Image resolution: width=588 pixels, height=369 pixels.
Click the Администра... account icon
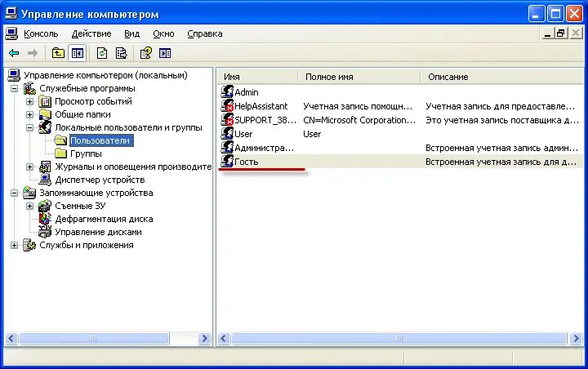[x=227, y=148]
